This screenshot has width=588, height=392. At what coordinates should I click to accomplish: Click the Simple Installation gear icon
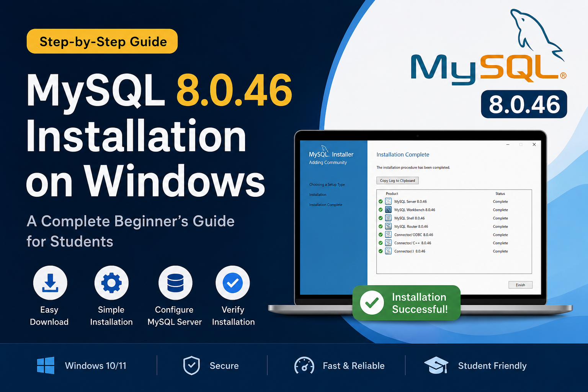111,283
